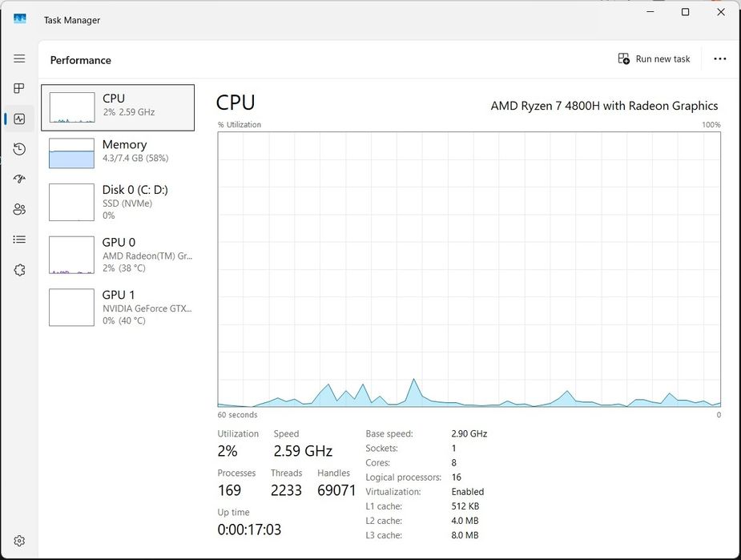Click the GPU 0 mini graph thumbnail
The image size is (741, 560).
coord(72,256)
